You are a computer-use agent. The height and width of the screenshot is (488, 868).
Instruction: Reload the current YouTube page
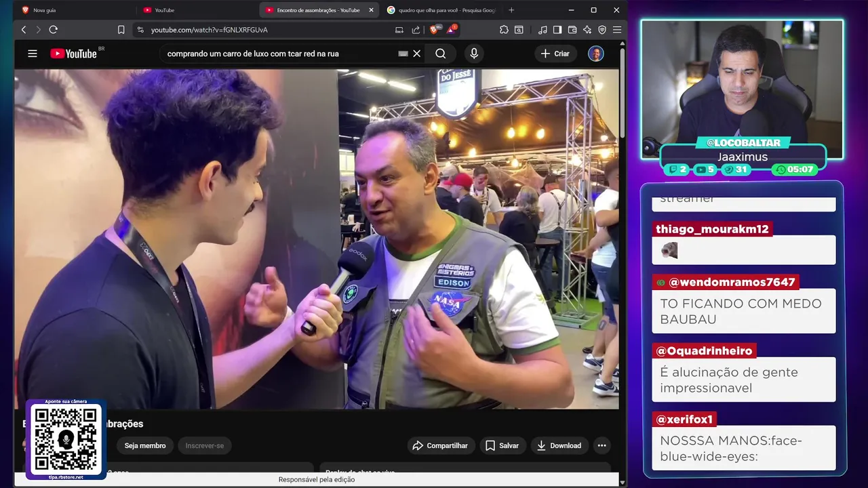tap(54, 30)
